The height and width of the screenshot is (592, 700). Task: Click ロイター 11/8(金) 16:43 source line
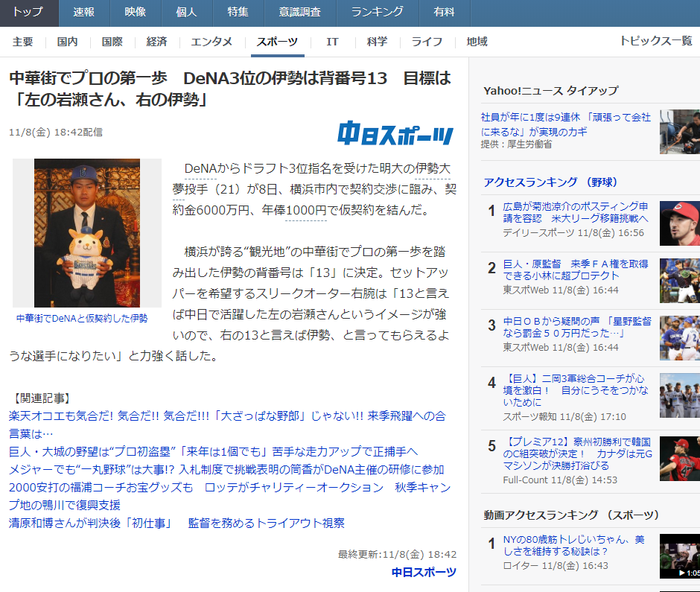point(556,566)
